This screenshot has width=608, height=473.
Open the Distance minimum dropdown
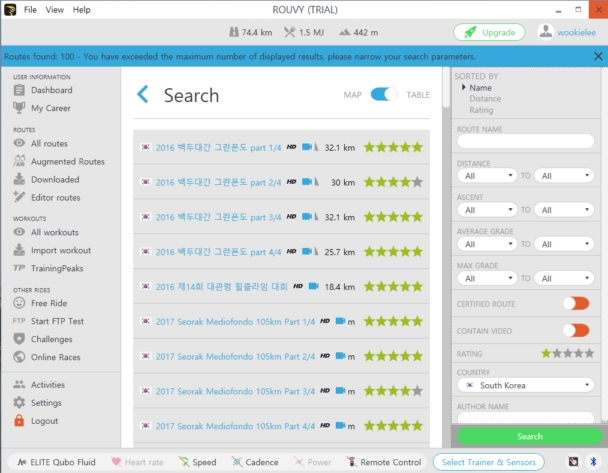click(487, 176)
